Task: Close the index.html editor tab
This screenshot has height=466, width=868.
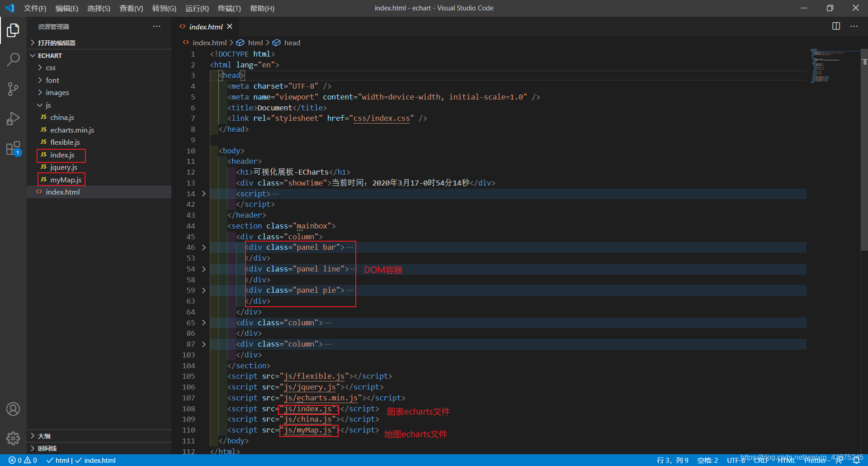Action: pos(230,26)
